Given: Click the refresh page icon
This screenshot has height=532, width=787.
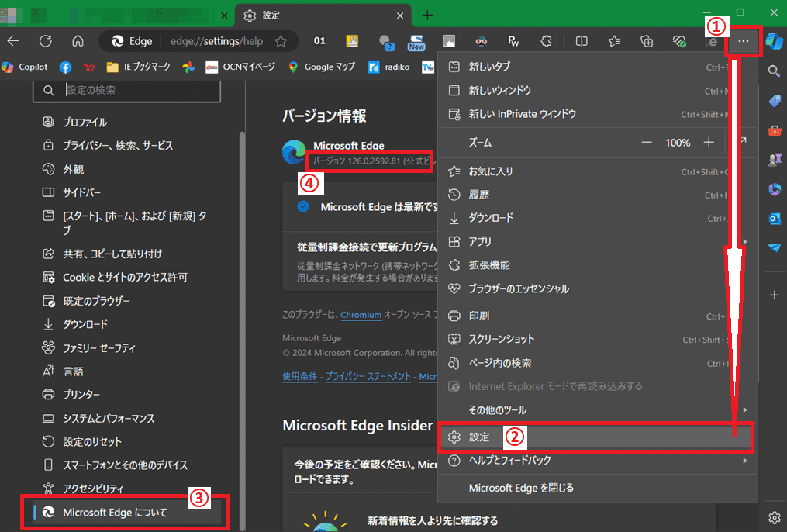Looking at the screenshot, I should tap(46, 41).
